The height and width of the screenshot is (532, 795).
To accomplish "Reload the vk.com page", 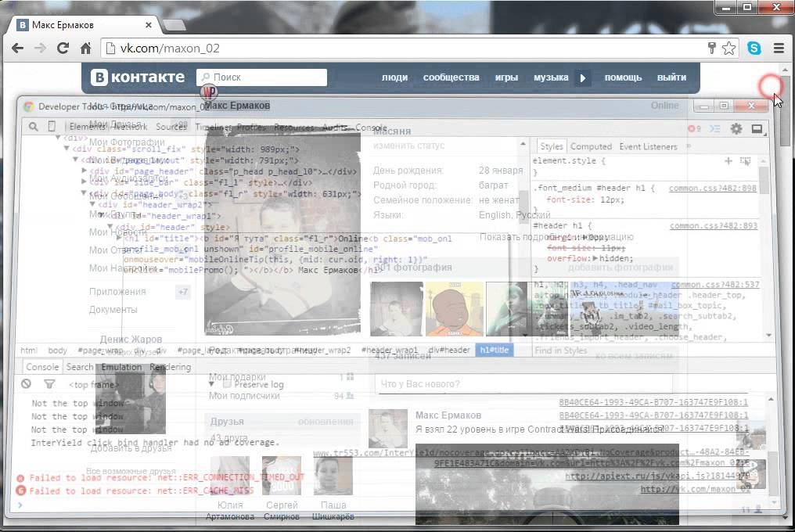I will [63, 49].
